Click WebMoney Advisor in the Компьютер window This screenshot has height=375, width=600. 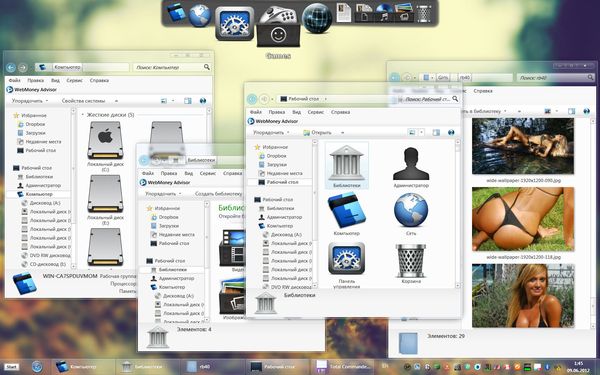[x=31, y=90]
